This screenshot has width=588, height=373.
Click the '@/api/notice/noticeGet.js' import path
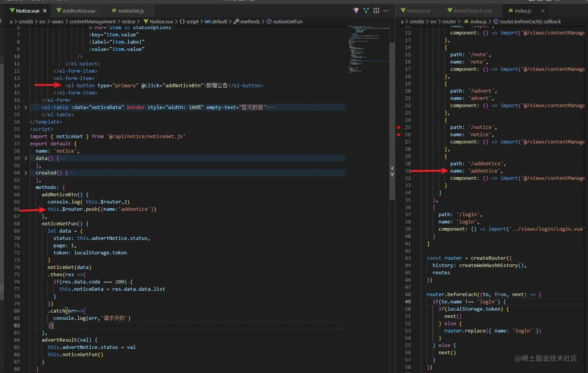click(x=146, y=137)
